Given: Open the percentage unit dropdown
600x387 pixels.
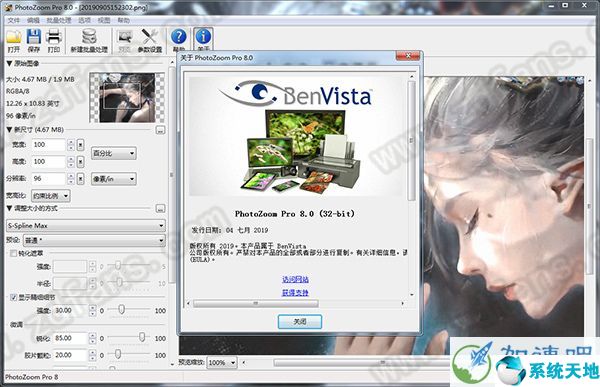Looking at the screenshot, I should click(114, 153).
